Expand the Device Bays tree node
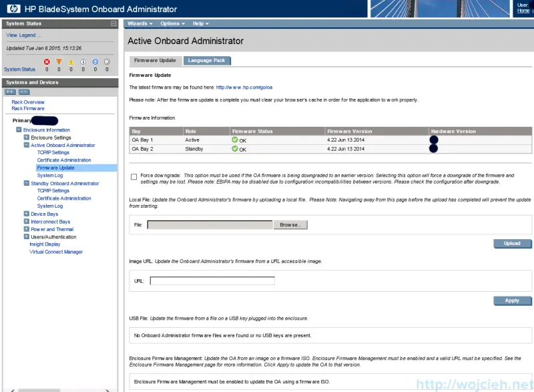Image resolution: width=534 pixels, height=392 pixels. 27,214
